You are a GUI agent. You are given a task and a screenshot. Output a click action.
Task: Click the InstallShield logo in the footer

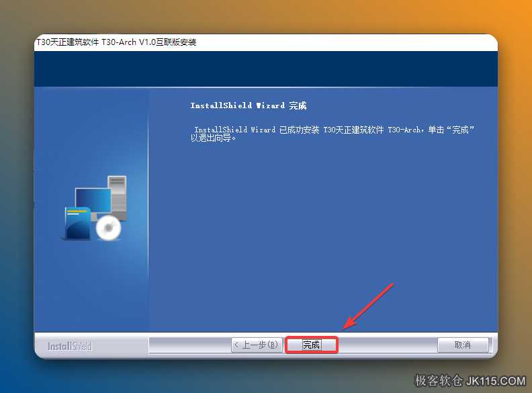[70, 346]
